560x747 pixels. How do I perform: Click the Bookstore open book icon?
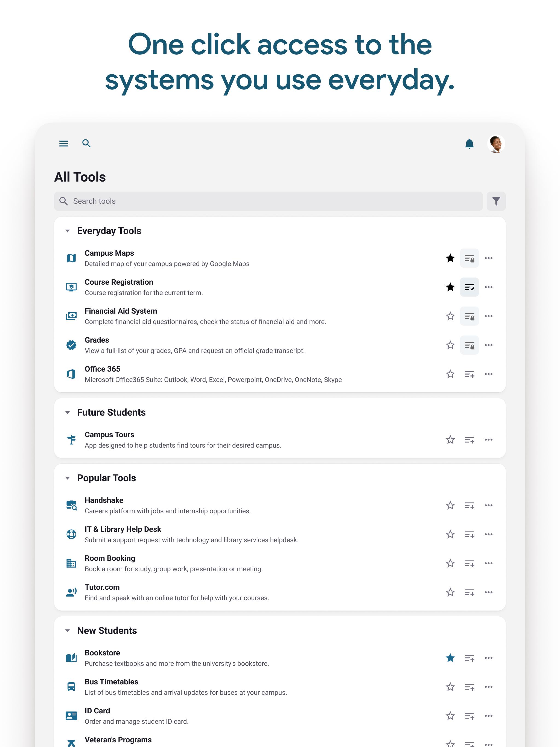pyautogui.click(x=71, y=658)
